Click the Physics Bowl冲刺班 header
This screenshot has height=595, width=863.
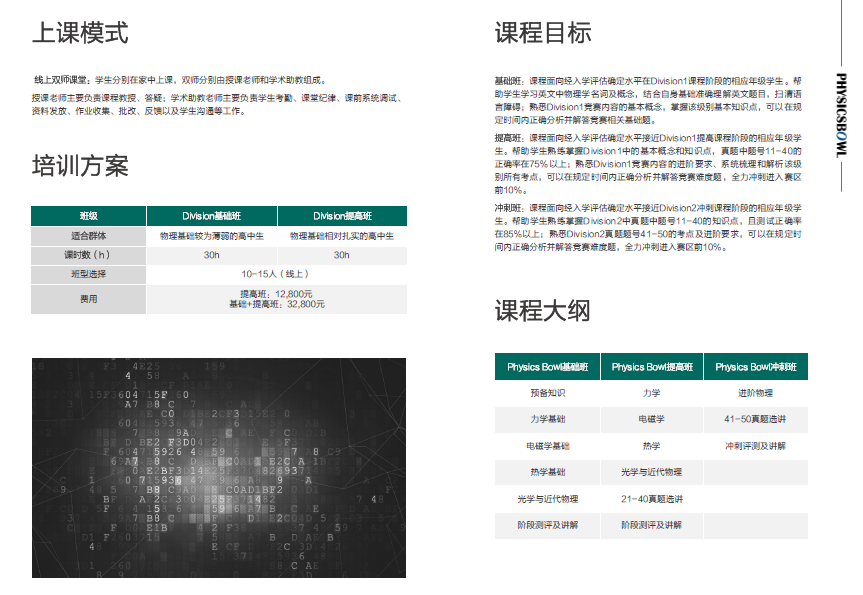pyautogui.click(x=756, y=367)
